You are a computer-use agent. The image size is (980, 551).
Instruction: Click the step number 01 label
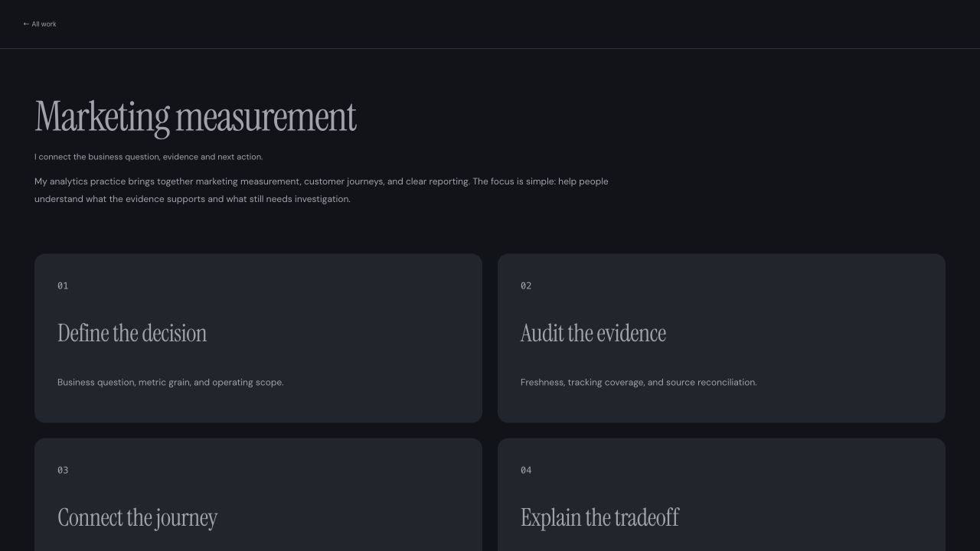pos(63,286)
